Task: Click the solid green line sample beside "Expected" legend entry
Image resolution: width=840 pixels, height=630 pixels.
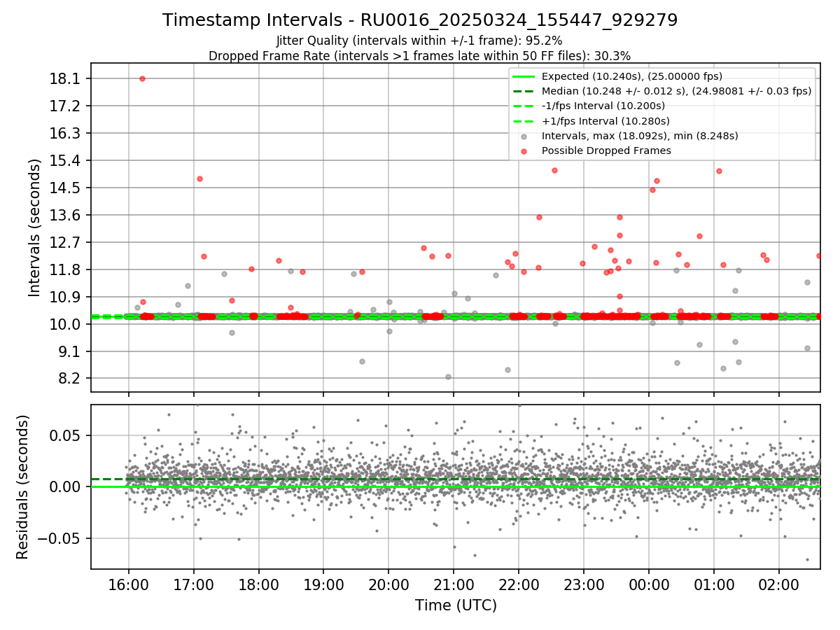Action: [x=524, y=76]
